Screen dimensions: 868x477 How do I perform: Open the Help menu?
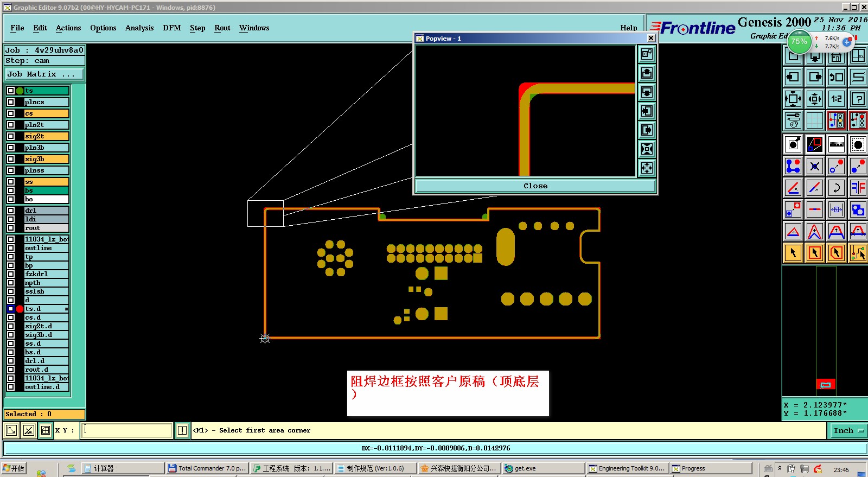629,28
